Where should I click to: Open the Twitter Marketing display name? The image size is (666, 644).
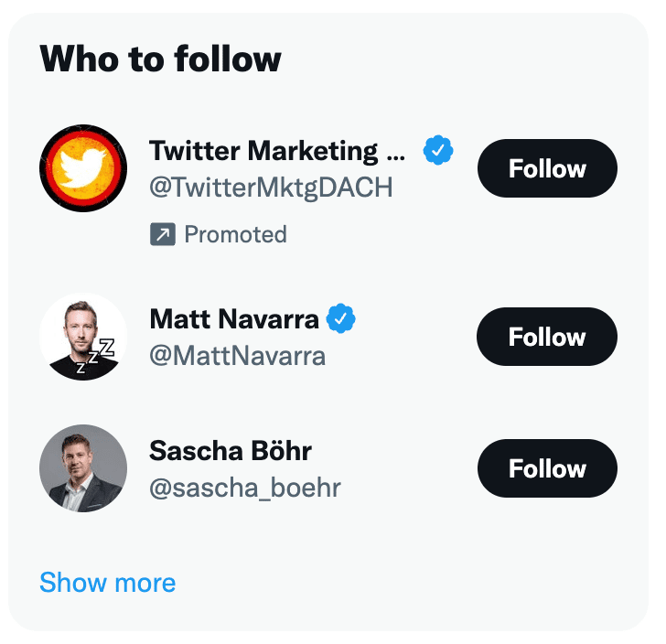coord(263,151)
